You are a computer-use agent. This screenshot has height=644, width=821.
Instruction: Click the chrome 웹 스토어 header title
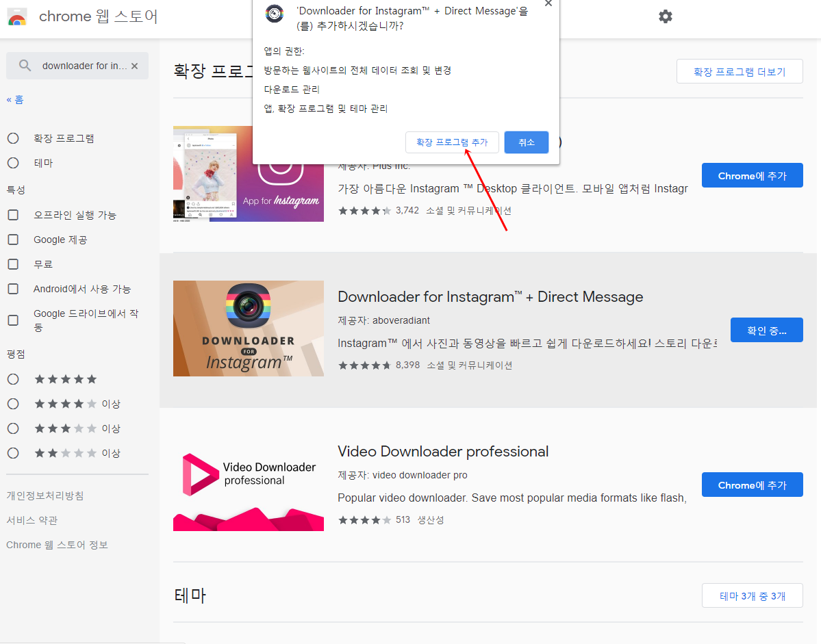[x=99, y=16]
